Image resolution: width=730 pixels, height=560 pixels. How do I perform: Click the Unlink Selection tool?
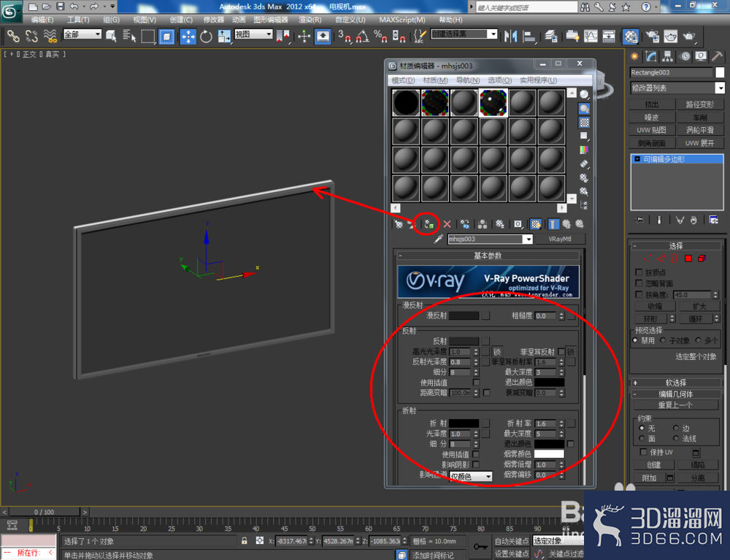pos(31,37)
